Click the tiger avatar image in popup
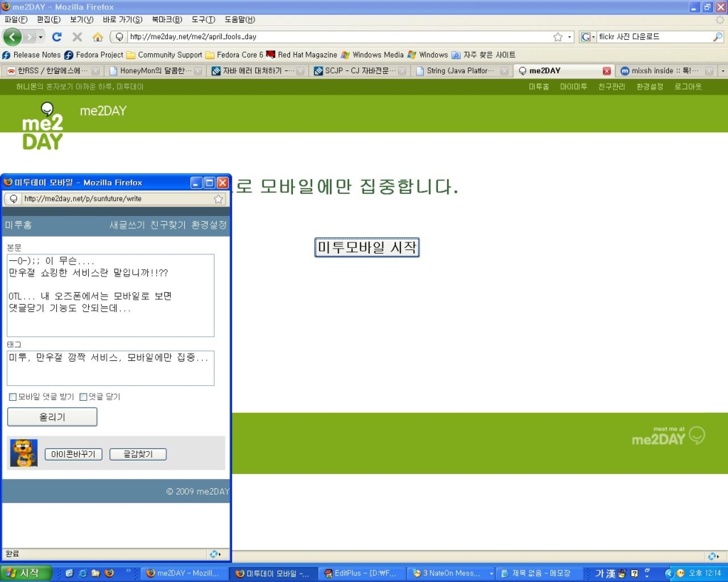 [x=23, y=453]
